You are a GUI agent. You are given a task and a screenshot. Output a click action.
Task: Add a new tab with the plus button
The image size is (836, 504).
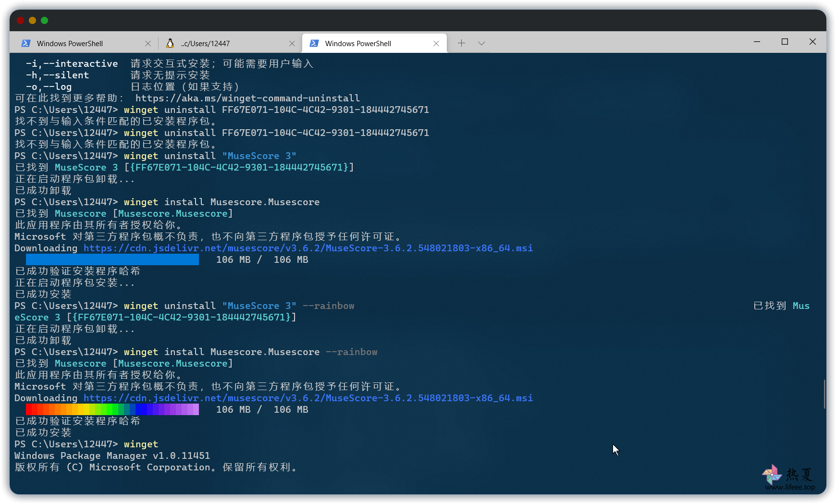pos(461,43)
